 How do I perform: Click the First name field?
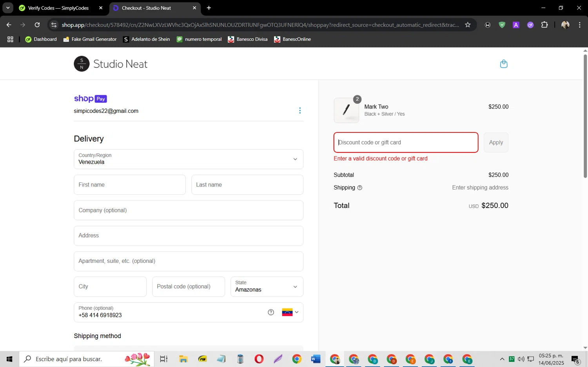point(130,185)
